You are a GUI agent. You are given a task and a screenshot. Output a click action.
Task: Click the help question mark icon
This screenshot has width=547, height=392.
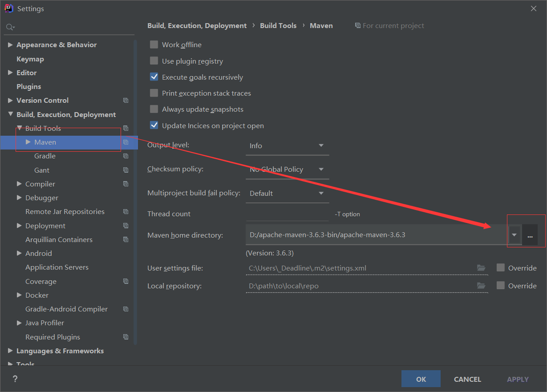[15, 379]
